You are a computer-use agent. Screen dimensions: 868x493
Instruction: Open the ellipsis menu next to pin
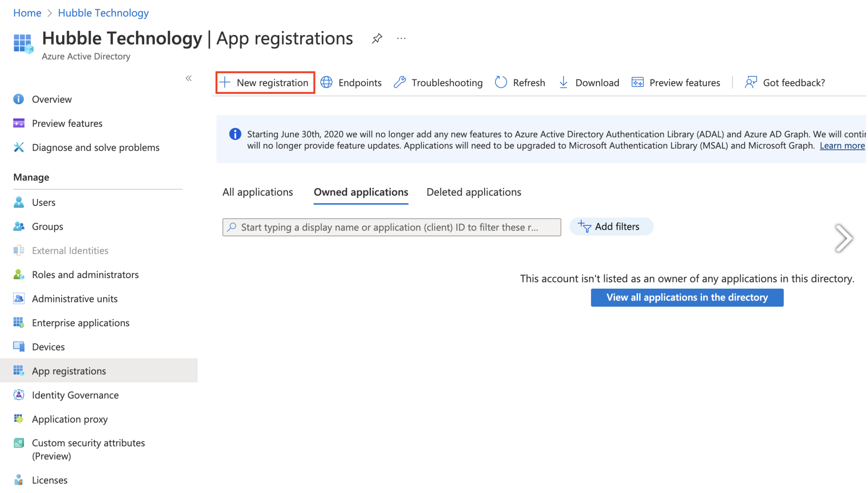pyautogui.click(x=401, y=38)
